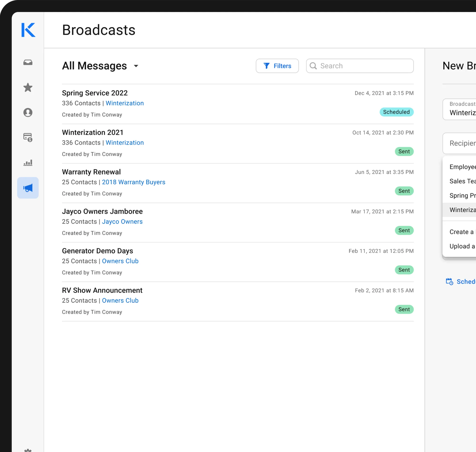Click inside the Search field
Screen dimensions: 476x452
point(359,66)
